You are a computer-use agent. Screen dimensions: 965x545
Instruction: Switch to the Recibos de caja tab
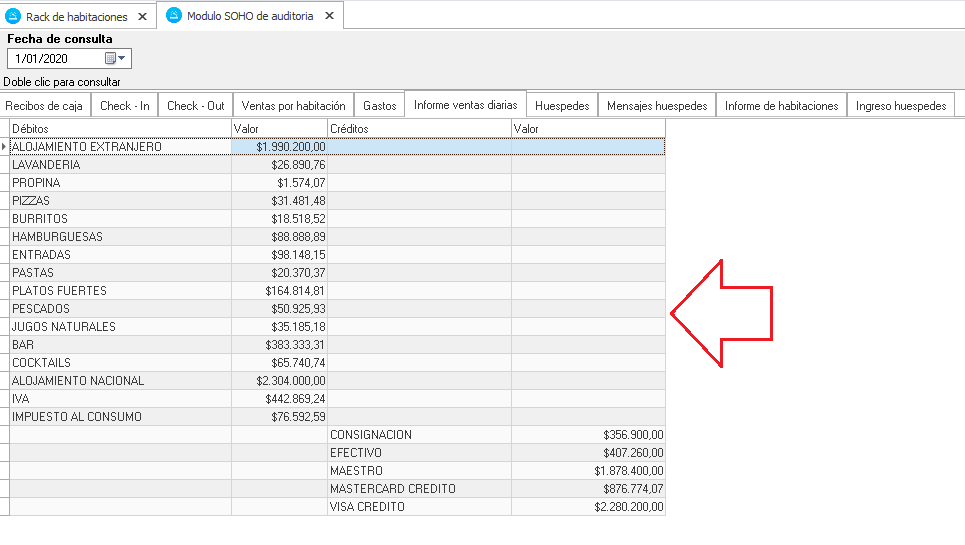(x=45, y=105)
